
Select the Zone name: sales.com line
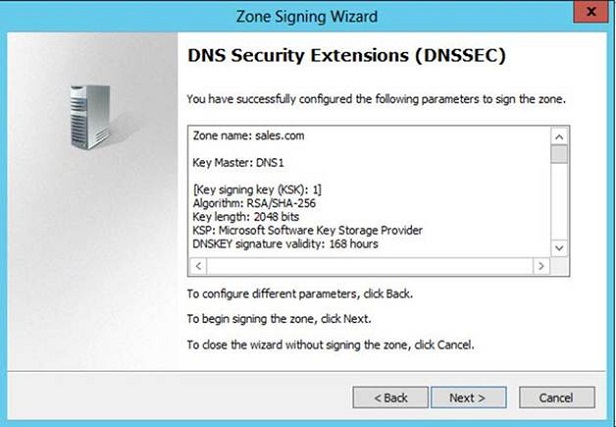click(248, 136)
